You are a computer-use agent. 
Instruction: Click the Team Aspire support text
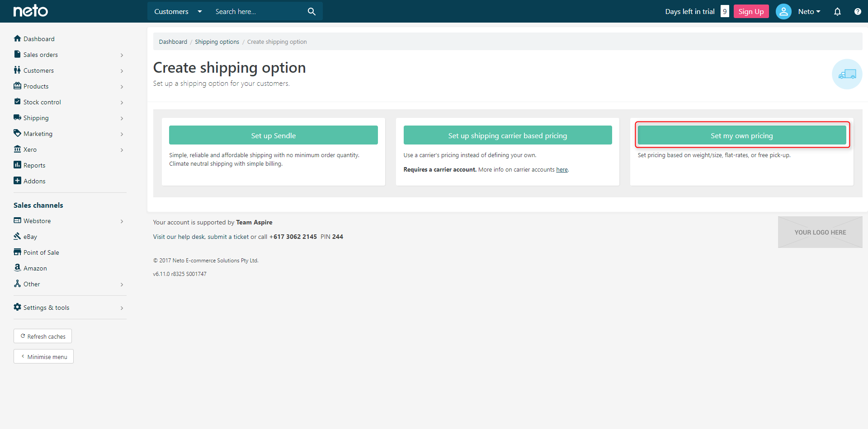[254, 222]
